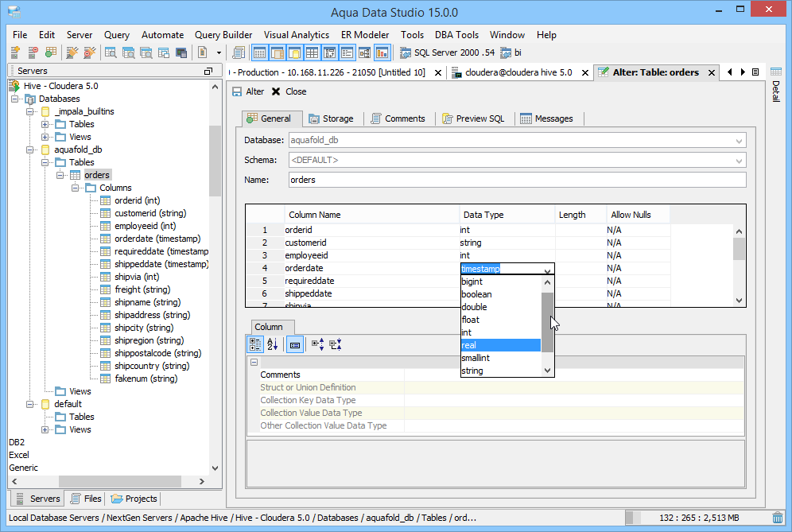Click the trash can memory icon

pyautogui.click(x=778, y=518)
